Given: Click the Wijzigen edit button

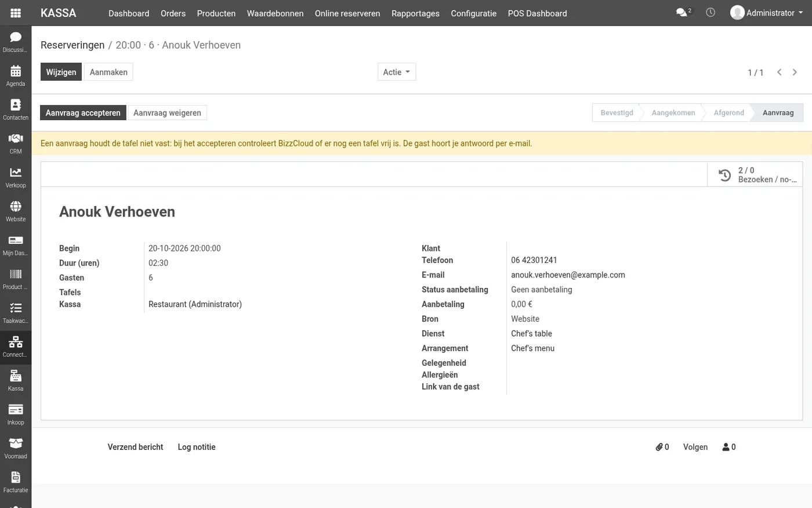Looking at the screenshot, I should (61, 72).
